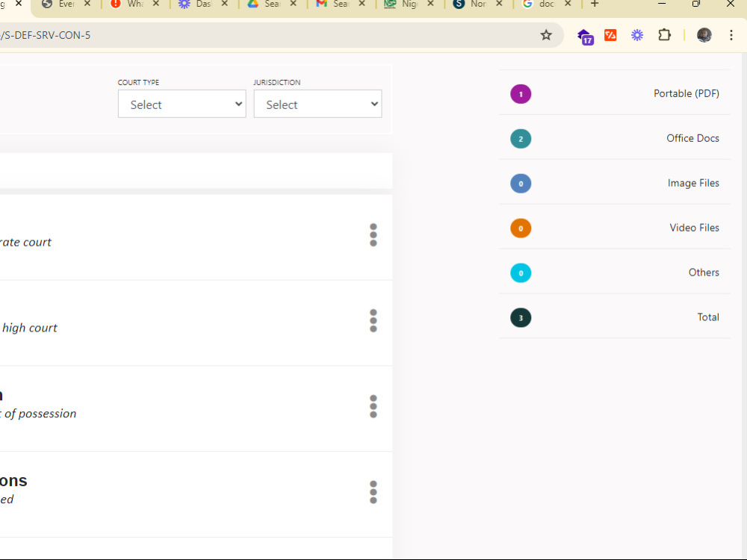Click the JURISDICTION label
The height and width of the screenshot is (560, 747).
pos(277,82)
